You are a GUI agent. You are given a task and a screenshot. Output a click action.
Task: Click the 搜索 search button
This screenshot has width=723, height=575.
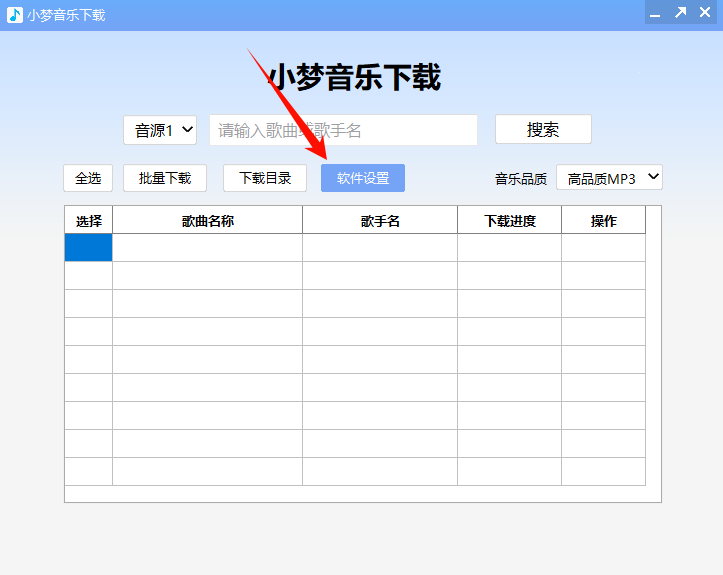click(543, 130)
